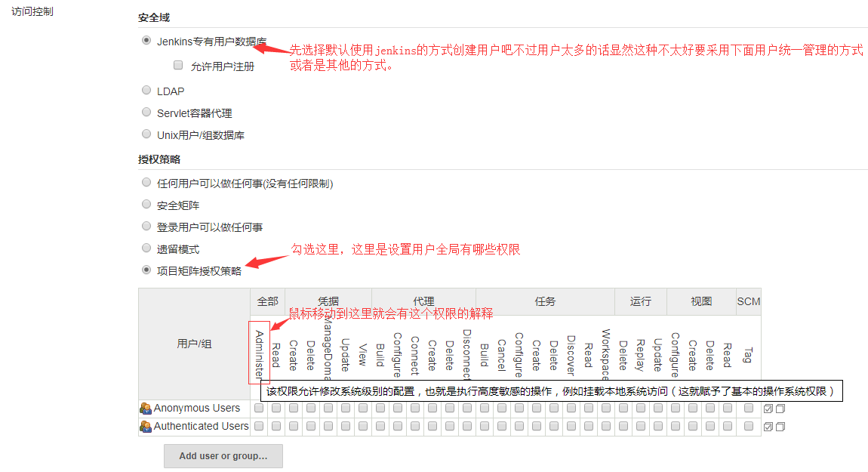Image resolution: width=868 pixels, height=472 pixels.
Task: Click unselect-all icon in Authenticated Users row
Action: click(780, 427)
